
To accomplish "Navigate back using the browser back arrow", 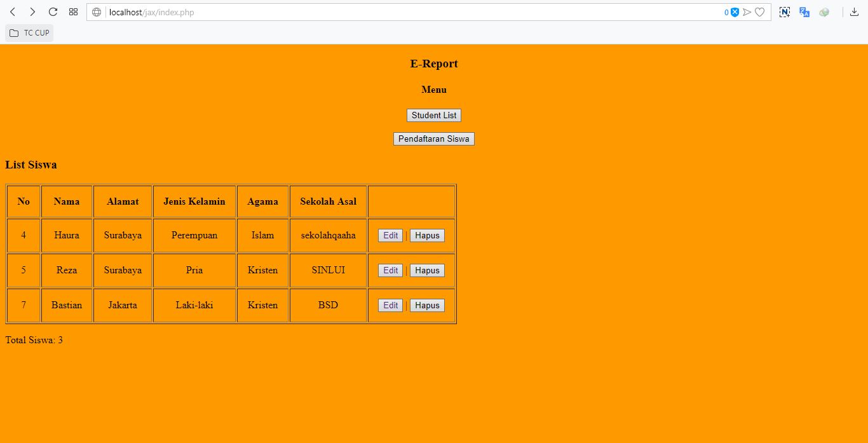I will 13,11.
